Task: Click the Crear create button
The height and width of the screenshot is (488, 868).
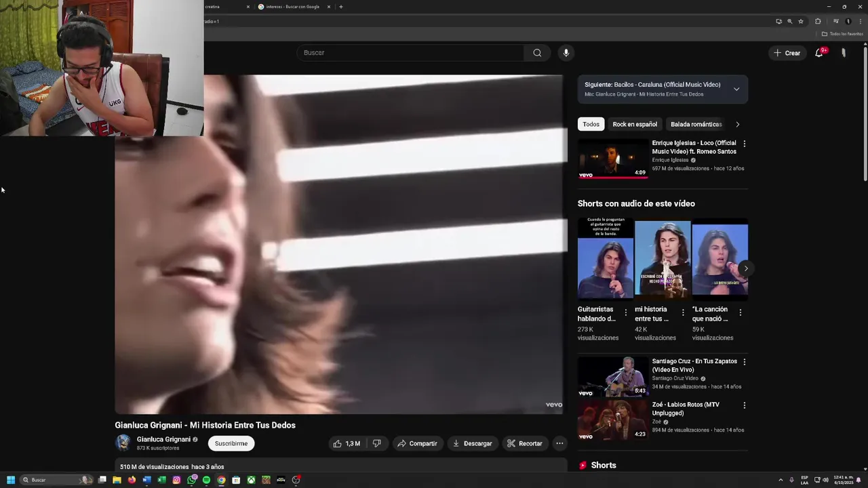Action: pos(787,53)
